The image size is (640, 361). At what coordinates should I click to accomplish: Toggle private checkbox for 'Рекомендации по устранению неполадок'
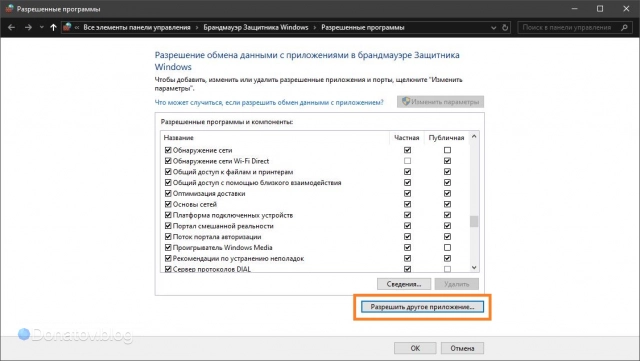[407, 258]
